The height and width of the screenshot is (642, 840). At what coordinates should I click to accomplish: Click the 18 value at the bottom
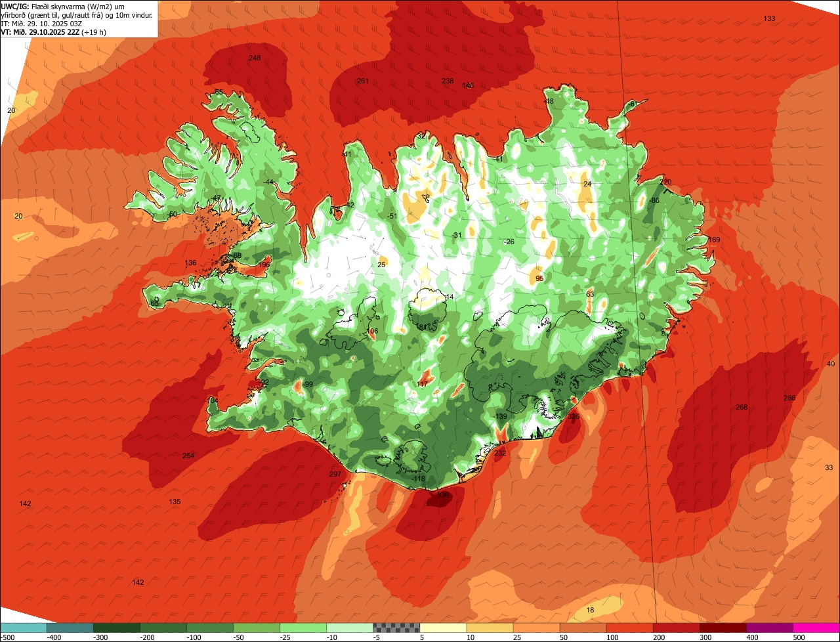[590, 610]
